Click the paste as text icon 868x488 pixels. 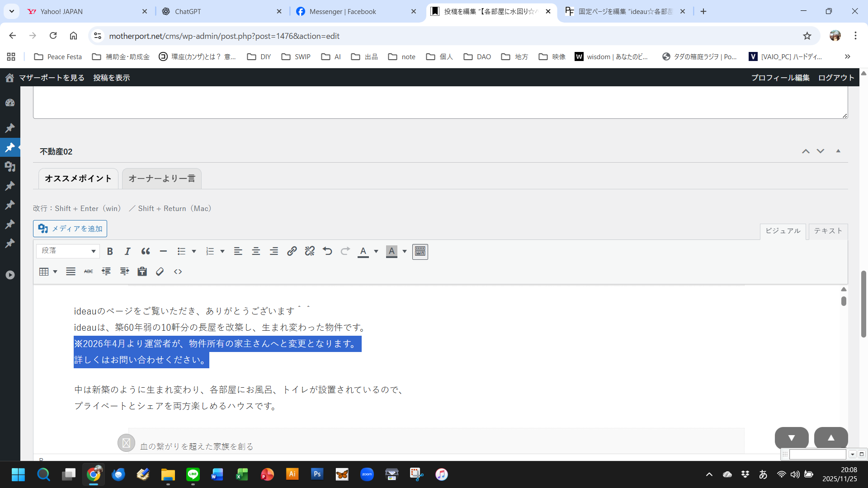click(142, 272)
